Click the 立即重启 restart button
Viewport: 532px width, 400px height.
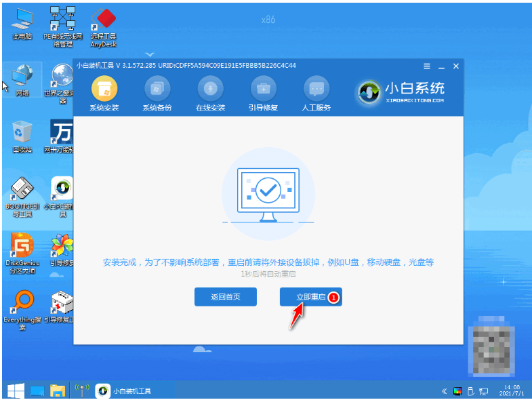pos(310,296)
